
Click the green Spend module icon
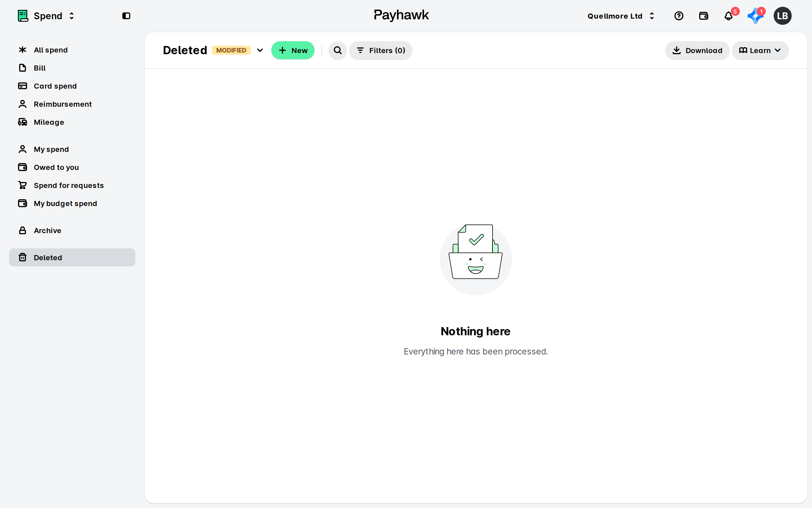pos(23,16)
